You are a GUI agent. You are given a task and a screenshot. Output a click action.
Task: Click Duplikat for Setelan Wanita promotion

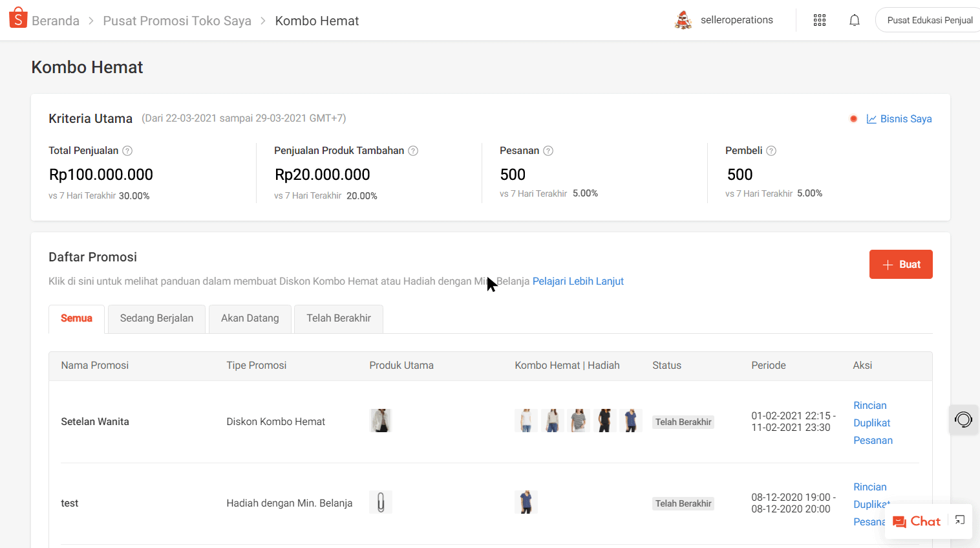click(871, 422)
